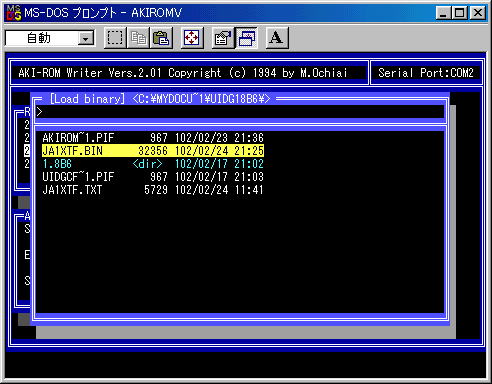The width and height of the screenshot is (492, 384).
Task: Open the font size dropdown arrow
Action: pyautogui.click(x=86, y=39)
